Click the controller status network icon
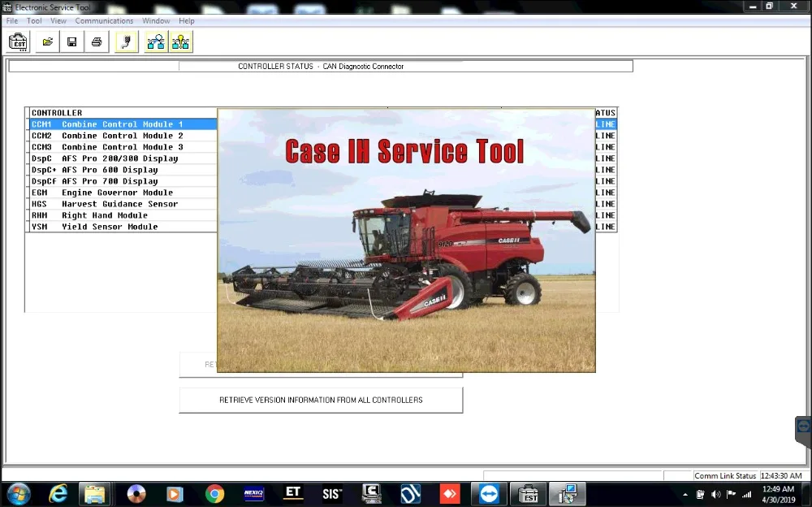812x507 pixels. point(156,42)
